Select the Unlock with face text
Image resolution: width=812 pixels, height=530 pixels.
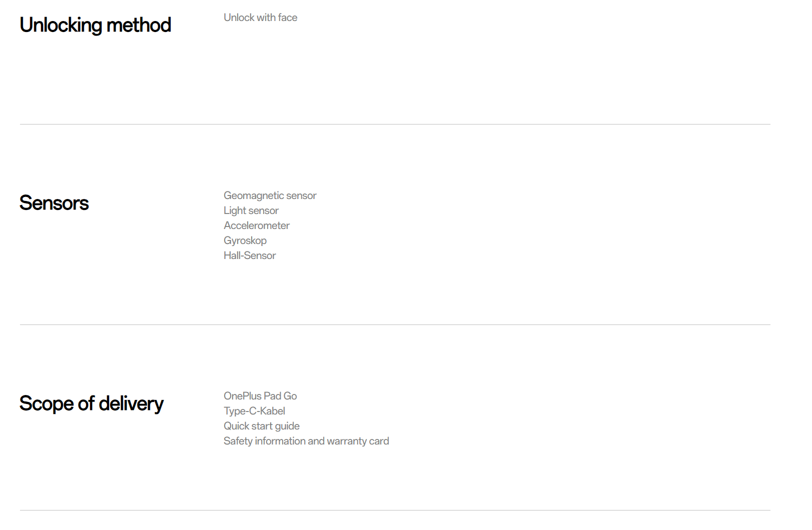260,17
